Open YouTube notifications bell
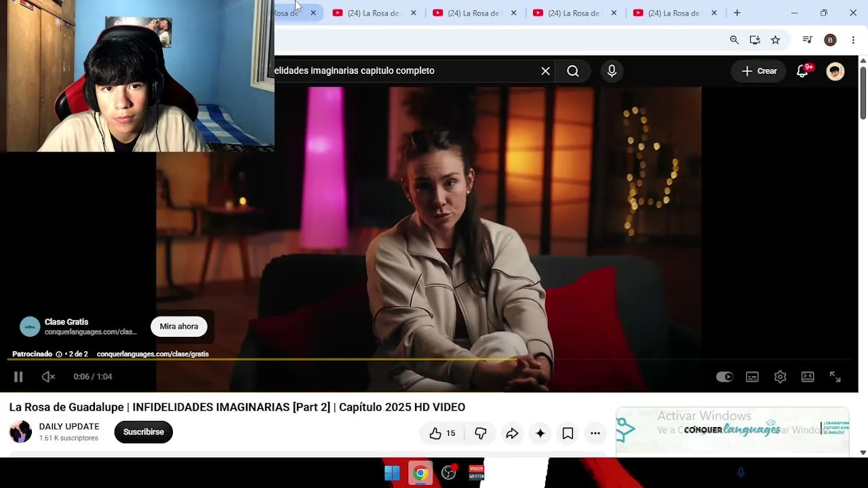868x488 pixels. click(803, 71)
